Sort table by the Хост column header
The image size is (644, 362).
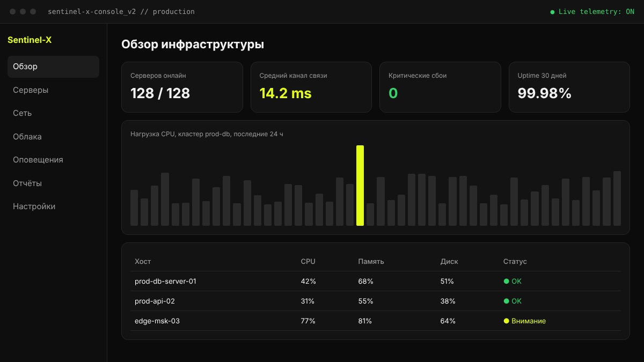pos(143,261)
